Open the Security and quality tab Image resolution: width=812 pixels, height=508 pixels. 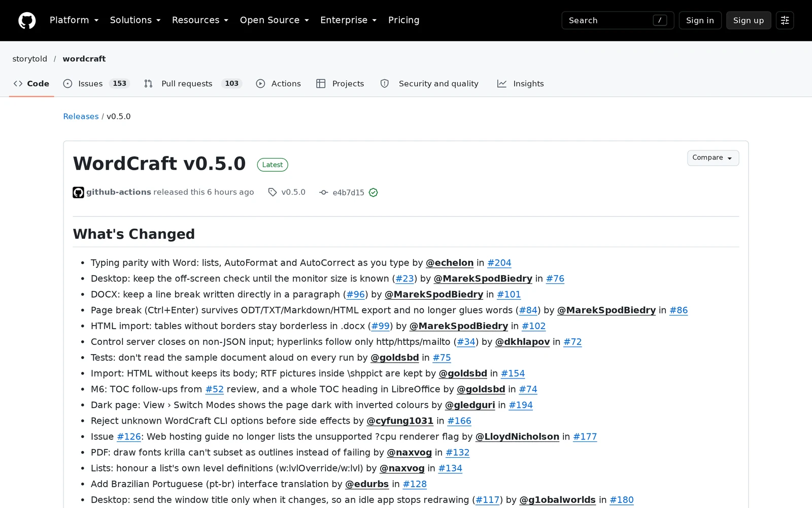point(429,84)
